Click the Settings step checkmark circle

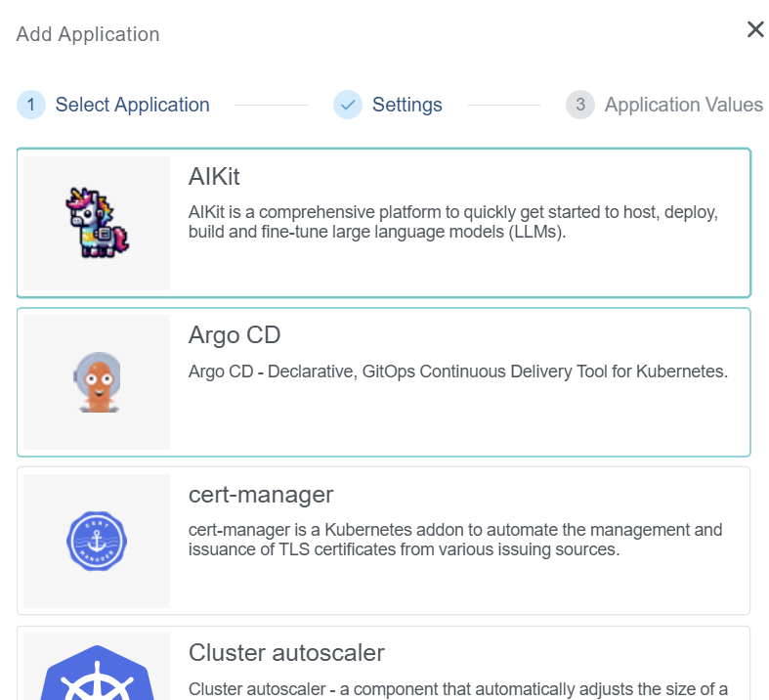348,105
